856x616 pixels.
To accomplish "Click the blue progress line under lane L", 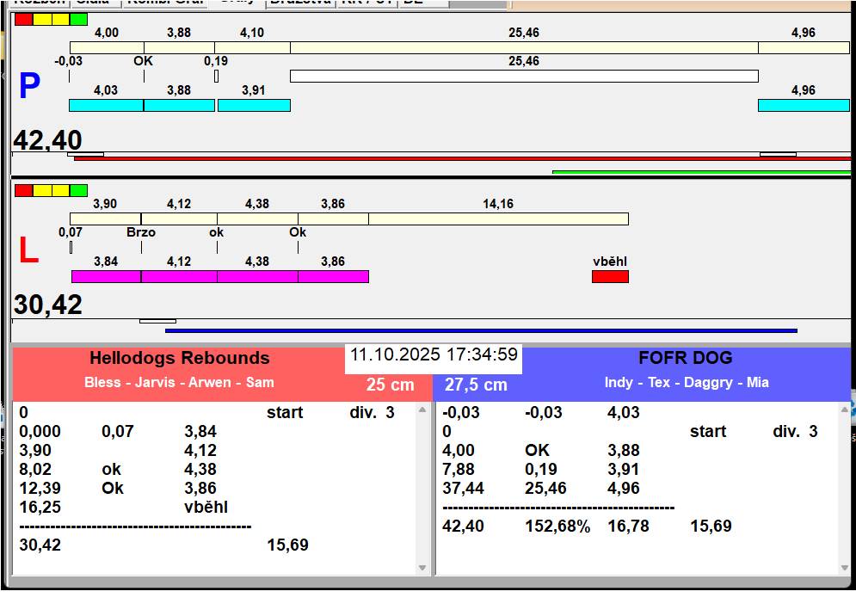I will 480,330.
